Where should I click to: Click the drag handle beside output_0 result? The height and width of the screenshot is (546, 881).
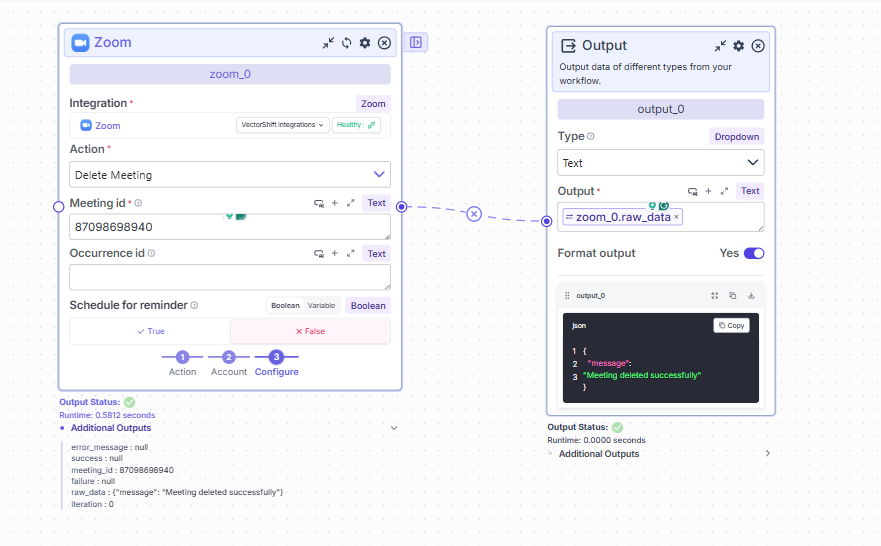point(567,295)
